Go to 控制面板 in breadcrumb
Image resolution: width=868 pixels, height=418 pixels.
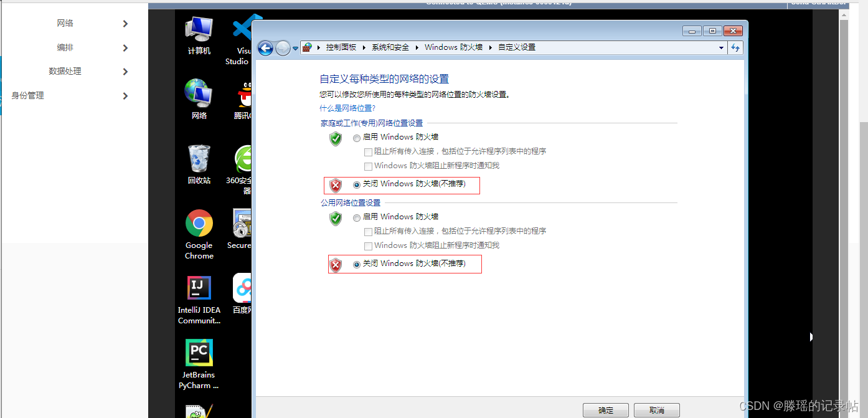click(341, 47)
